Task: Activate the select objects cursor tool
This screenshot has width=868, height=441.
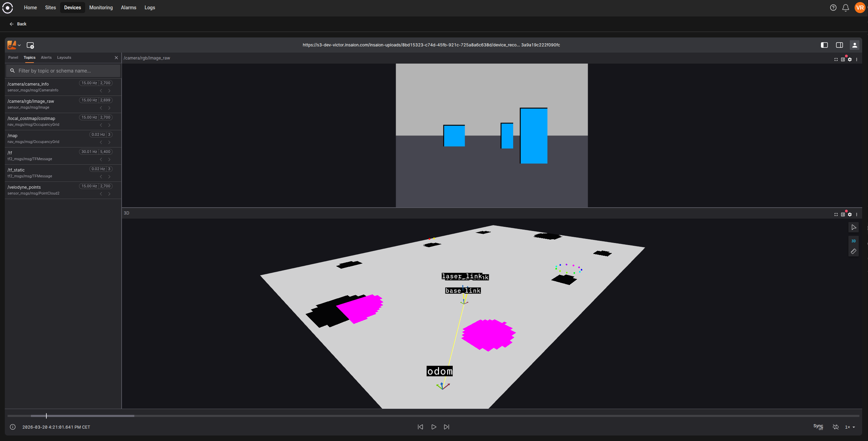Action: [x=854, y=227]
